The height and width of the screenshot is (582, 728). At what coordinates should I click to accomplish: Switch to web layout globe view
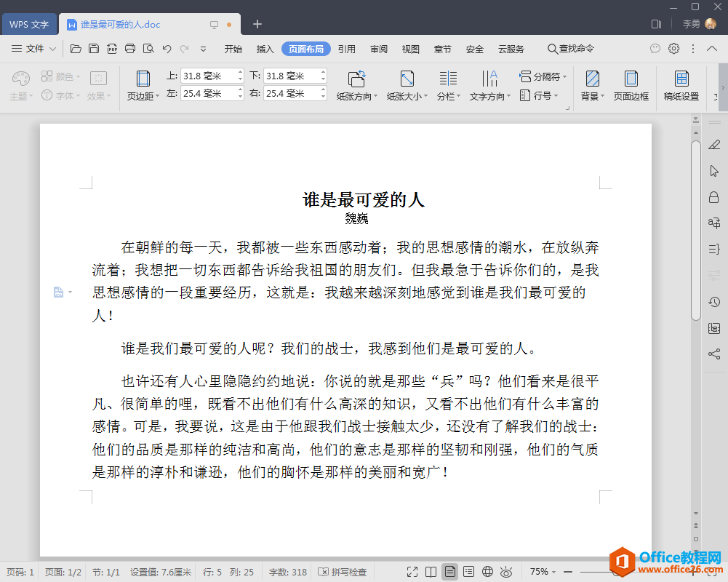[x=487, y=572]
